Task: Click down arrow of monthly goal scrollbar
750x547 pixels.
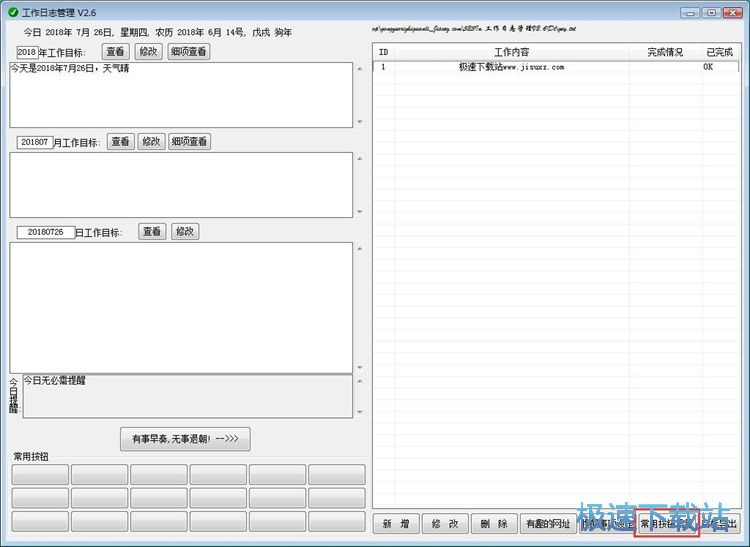Action: tap(360, 212)
